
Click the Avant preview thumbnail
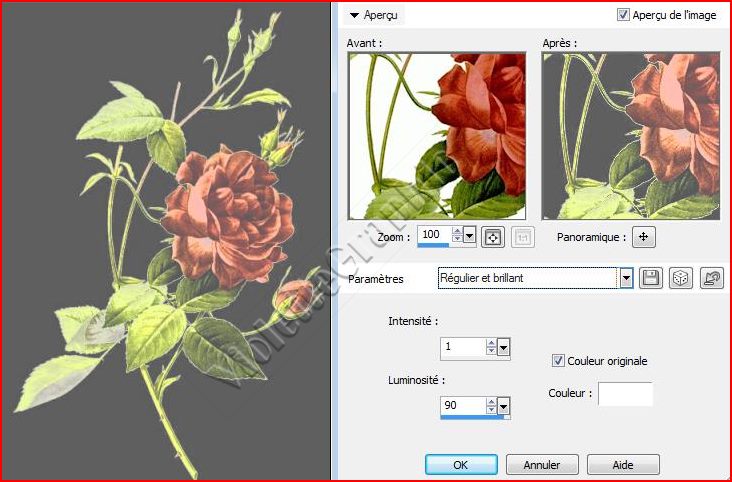click(436, 136)
